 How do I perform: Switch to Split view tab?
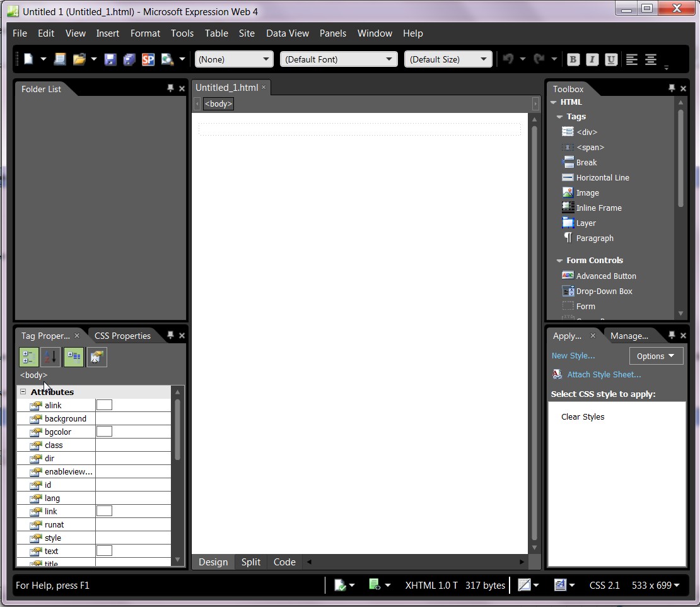251,562
